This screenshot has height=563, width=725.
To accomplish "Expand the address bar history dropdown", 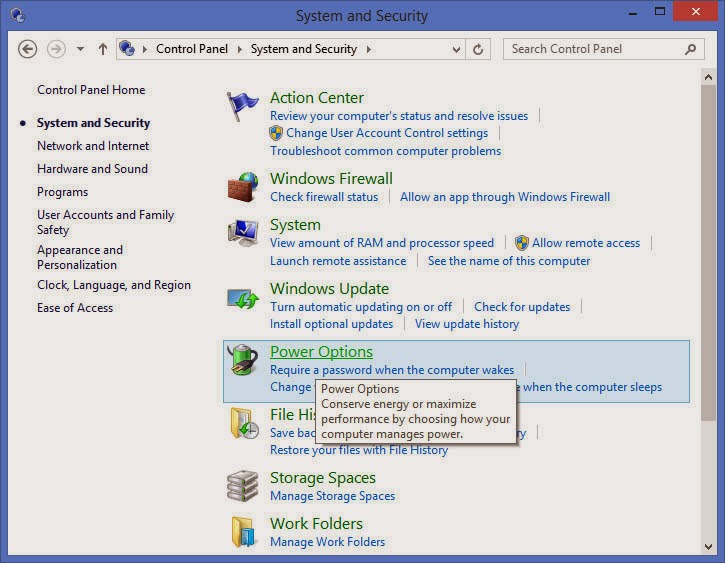I will pyautogui.click(x=456, y=49).
